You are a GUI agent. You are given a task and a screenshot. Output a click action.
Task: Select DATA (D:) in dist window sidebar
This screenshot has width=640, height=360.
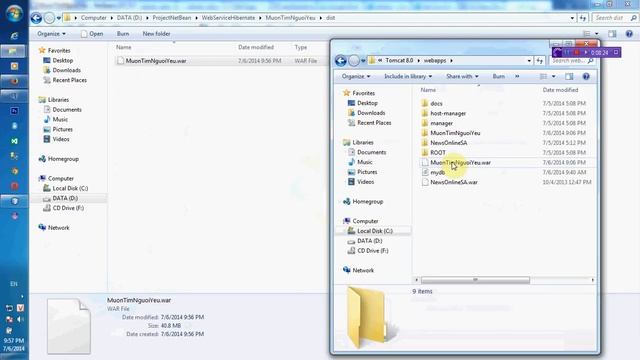(x=65, y=198)
